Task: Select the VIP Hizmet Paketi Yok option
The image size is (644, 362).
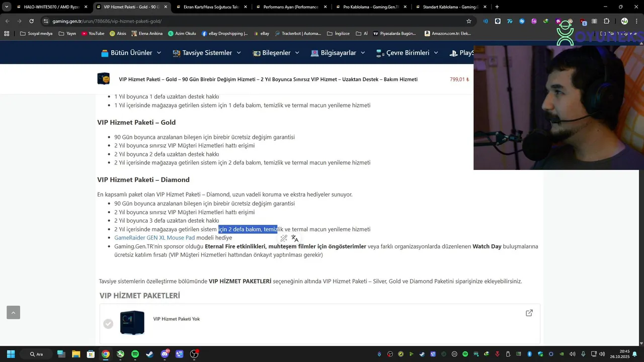Action: 108,324
